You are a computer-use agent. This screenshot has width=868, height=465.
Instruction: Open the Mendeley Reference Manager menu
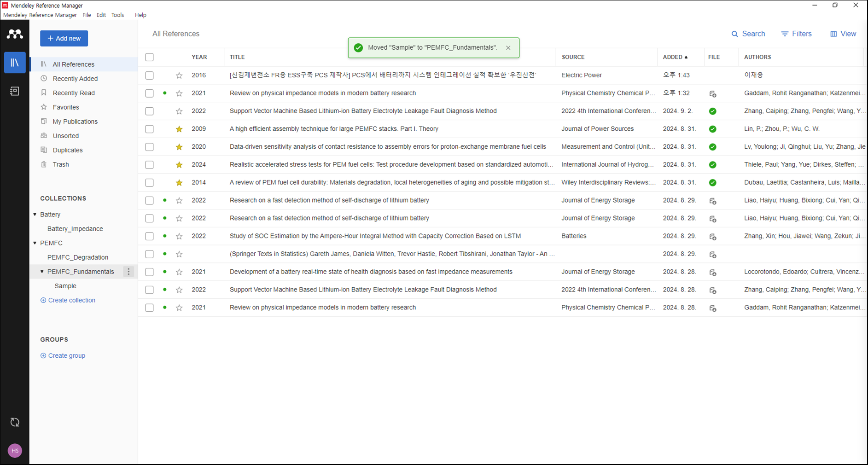(x=40, y=15)
